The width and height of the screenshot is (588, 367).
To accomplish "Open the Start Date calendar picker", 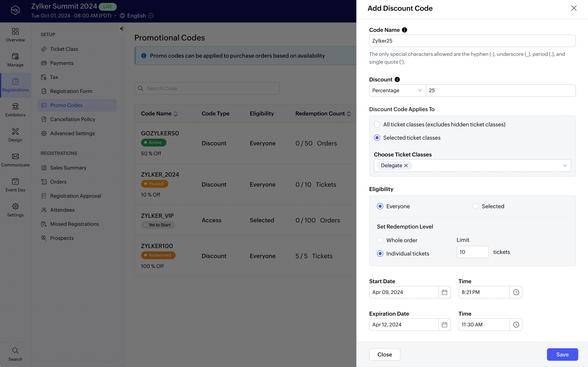I will (444, 292).
